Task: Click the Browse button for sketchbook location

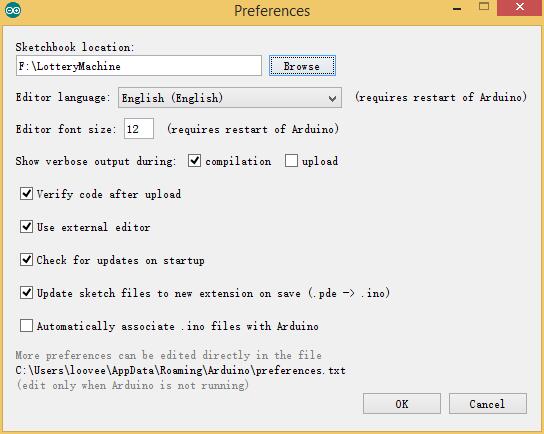Action: pos(302,66)
